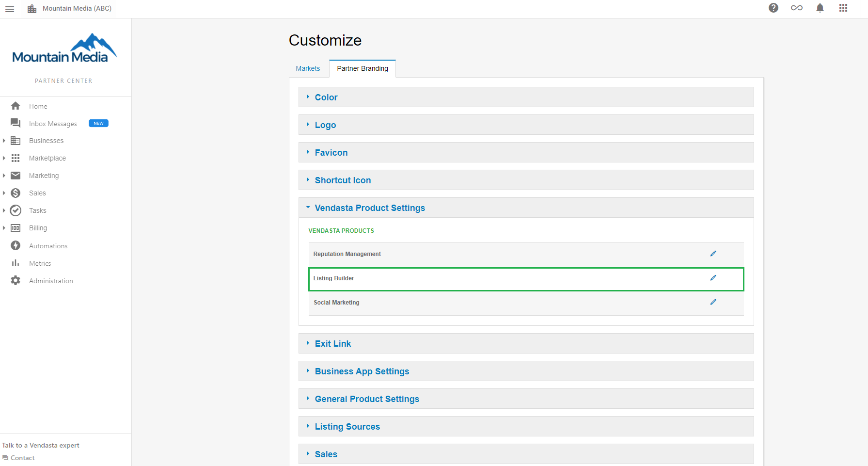The width and height of the screenshot is (868, 466).
Task: Click the Marketplace grid icon
Action: pos(16,158)
